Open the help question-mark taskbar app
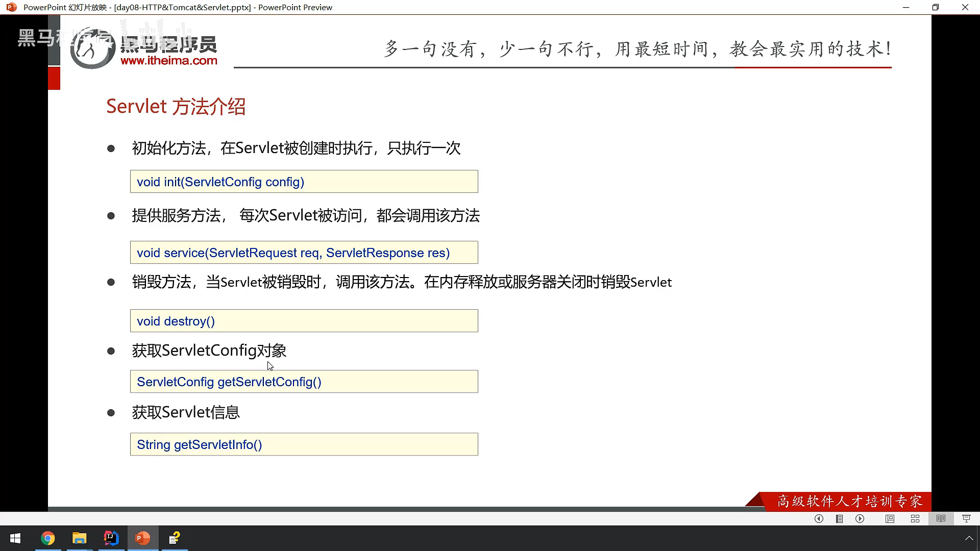 pos(175,538)
